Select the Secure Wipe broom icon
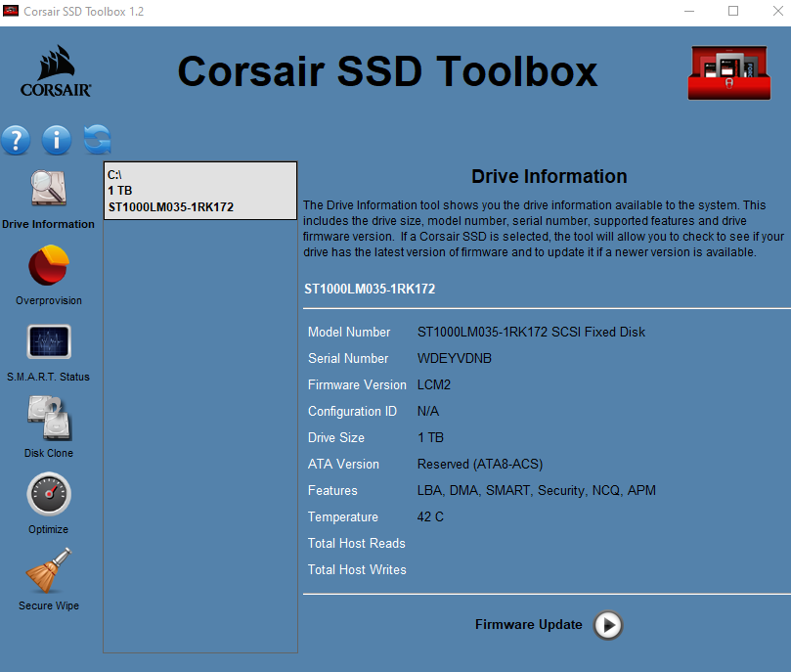Viewport: 791px width, 672px height. coord(48,571)
